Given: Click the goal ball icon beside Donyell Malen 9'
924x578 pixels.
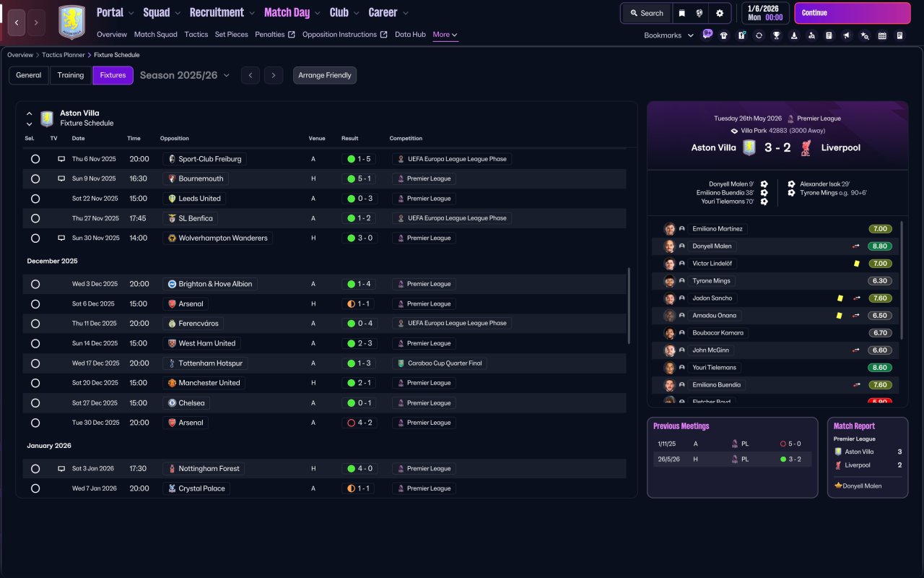Looking at the screenshot, I should pyautogui.click(x=764, y=184).
